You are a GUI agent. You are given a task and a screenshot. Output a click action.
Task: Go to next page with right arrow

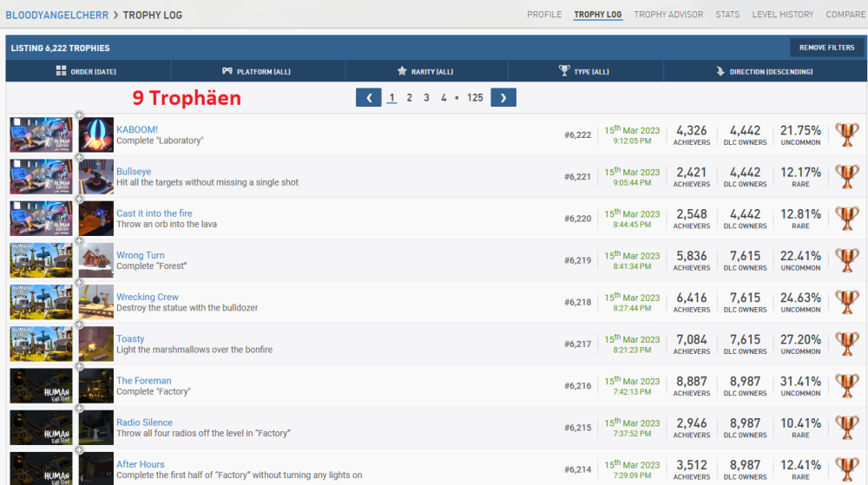[x=503, y=98]
